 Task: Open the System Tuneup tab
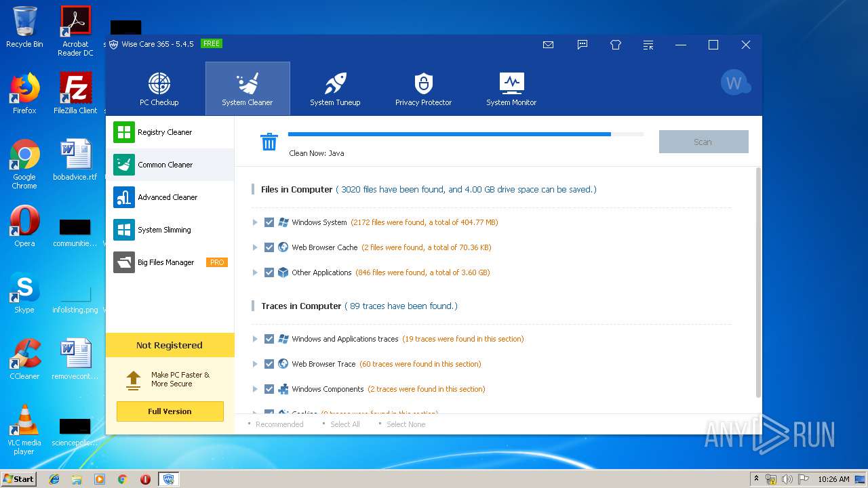(x=335, y=89)
